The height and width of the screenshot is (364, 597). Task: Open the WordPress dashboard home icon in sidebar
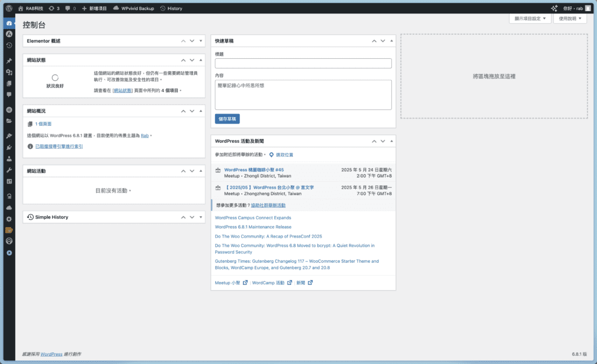tap(8, 23)
